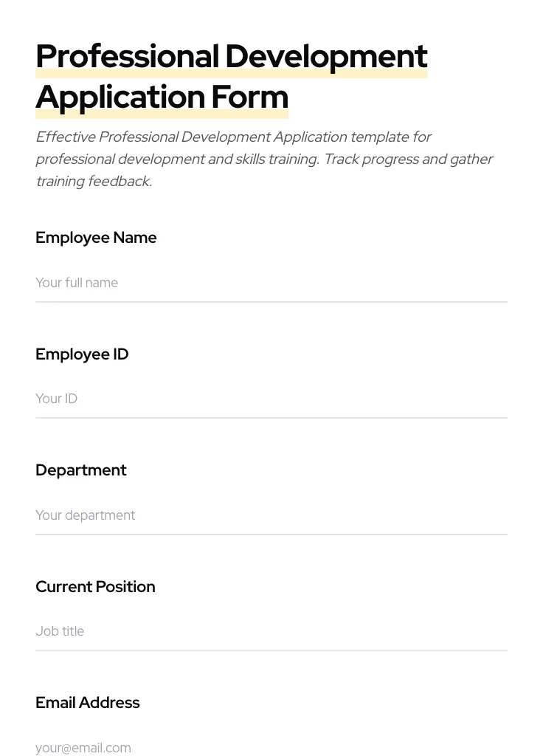Click the underline below the Job title input

click(271, 650)
